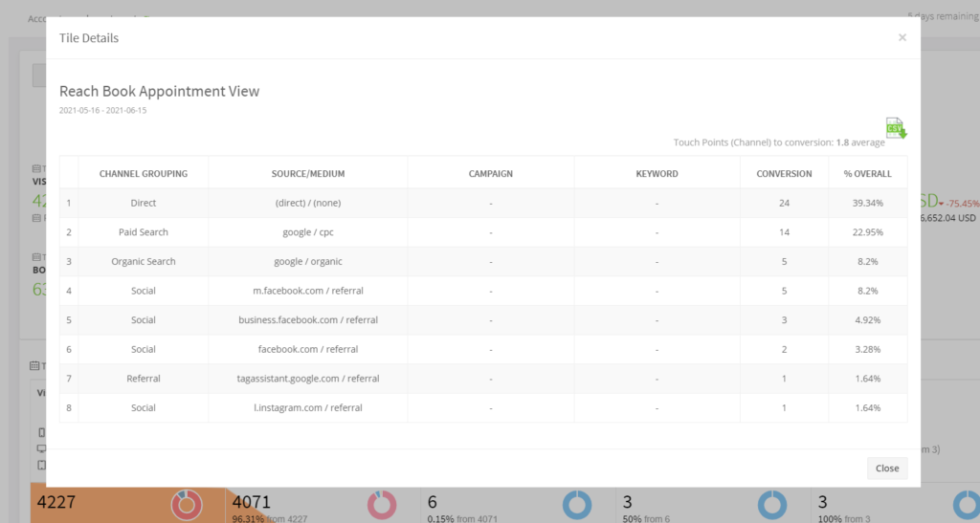Click the l.instagram.com / referral entry
Screen dimensions: 980x523
pyautogui.click(x=308, y=407)
